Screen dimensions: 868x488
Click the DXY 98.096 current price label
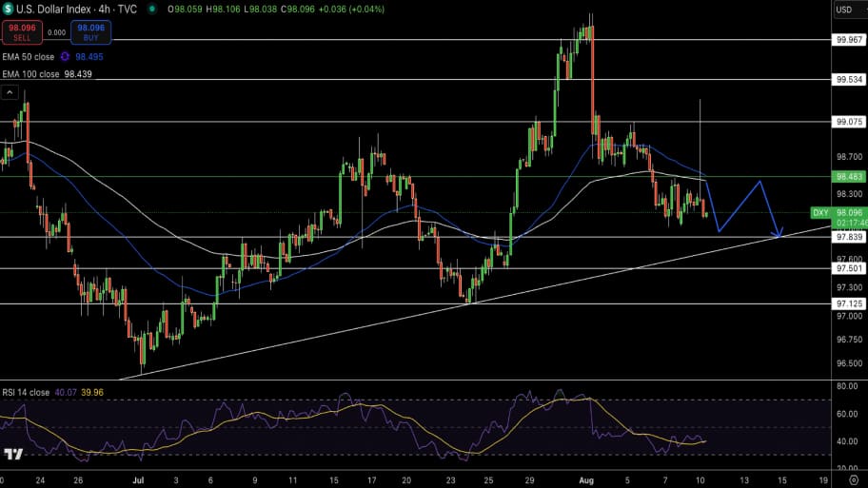pyautogui.click(x=838, y=212)
